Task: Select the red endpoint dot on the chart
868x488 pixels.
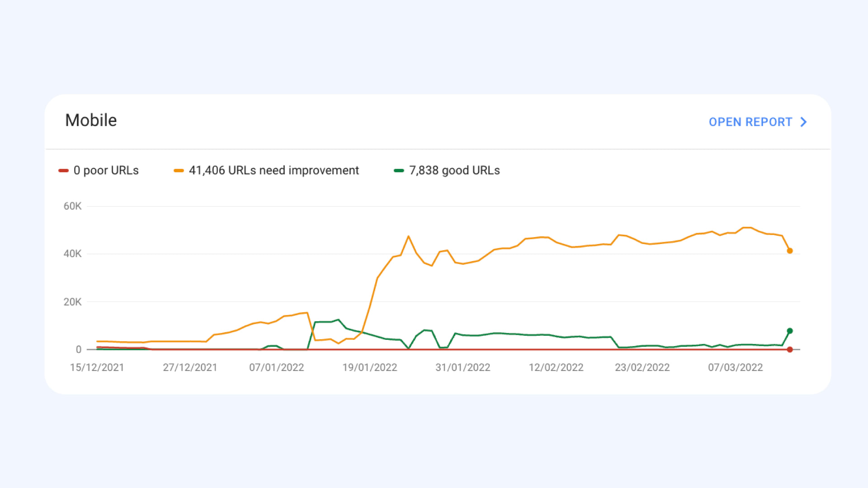Action: 789,349
